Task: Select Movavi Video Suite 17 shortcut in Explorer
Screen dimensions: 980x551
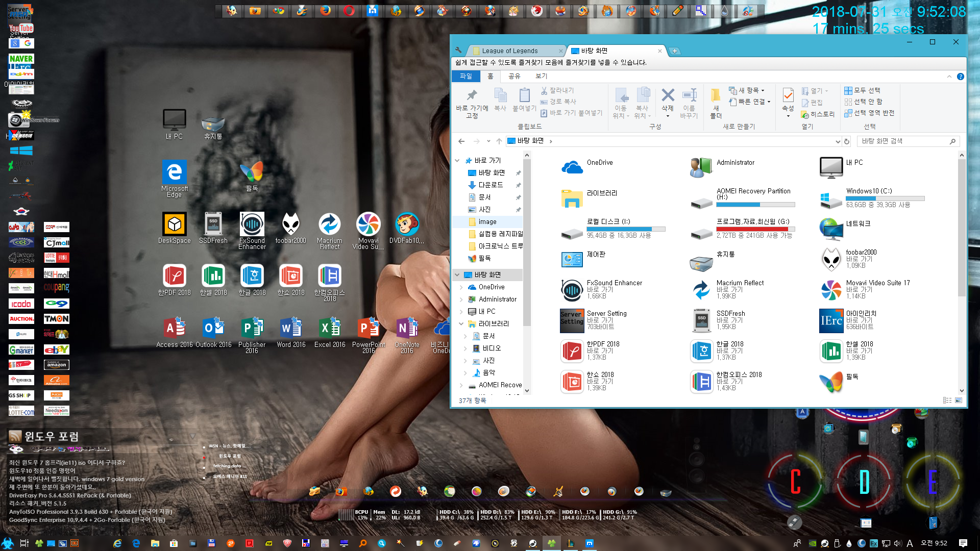Action: [865, 289]
